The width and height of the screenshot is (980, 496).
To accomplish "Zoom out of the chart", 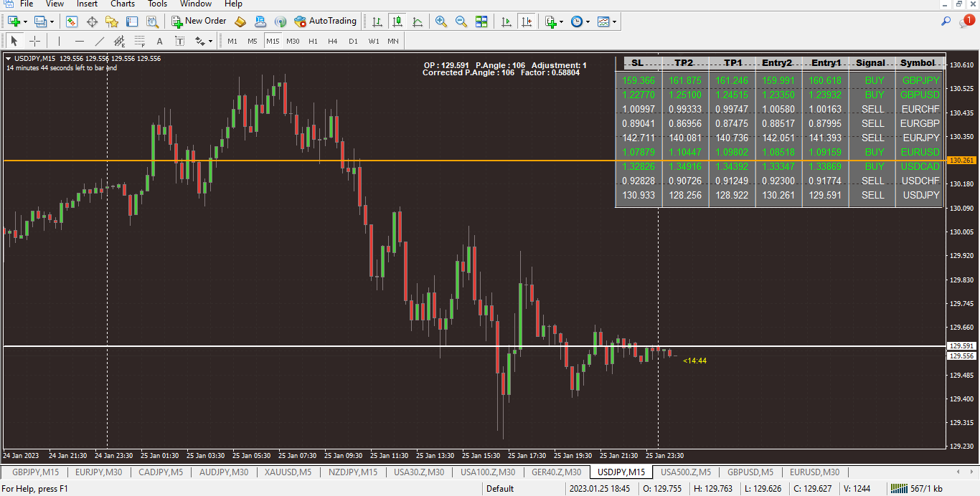I will coord(461,22).
